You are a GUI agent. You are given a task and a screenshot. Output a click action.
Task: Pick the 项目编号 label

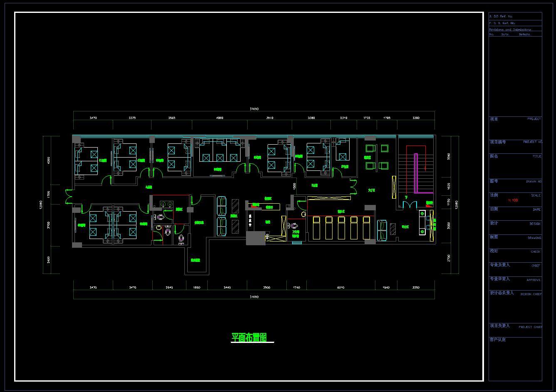coord(498,142)
